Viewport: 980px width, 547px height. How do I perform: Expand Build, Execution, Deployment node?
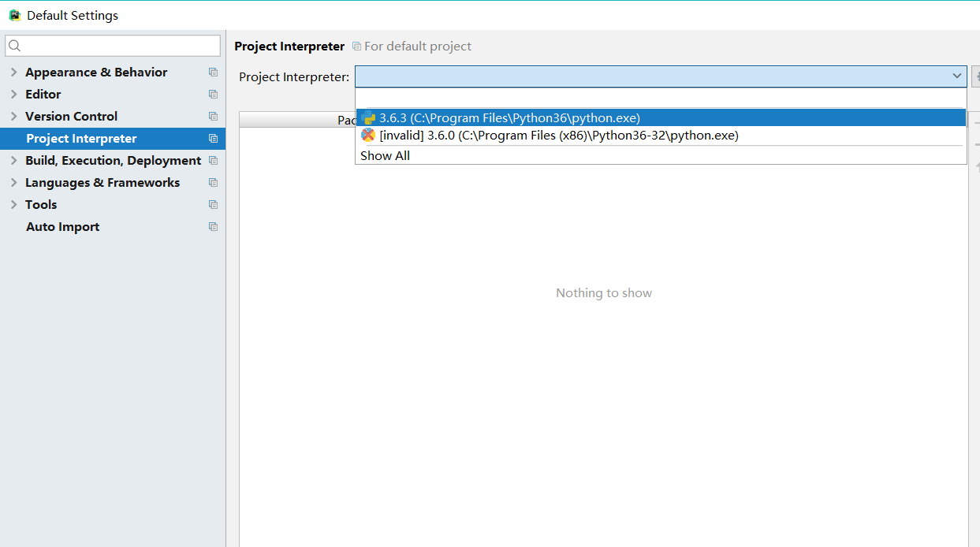pyautogui.click(x=13, y=160)
